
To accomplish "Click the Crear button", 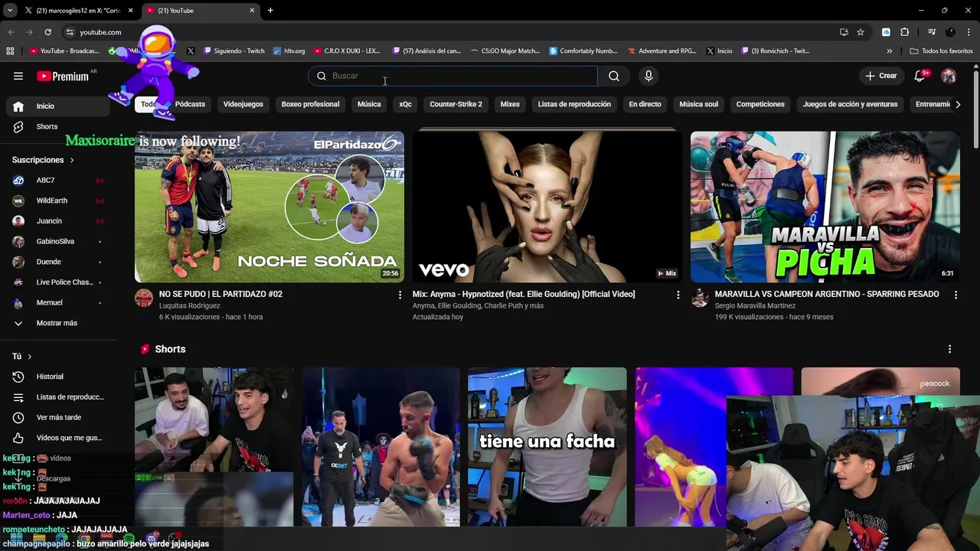I will tap(880, 76).
